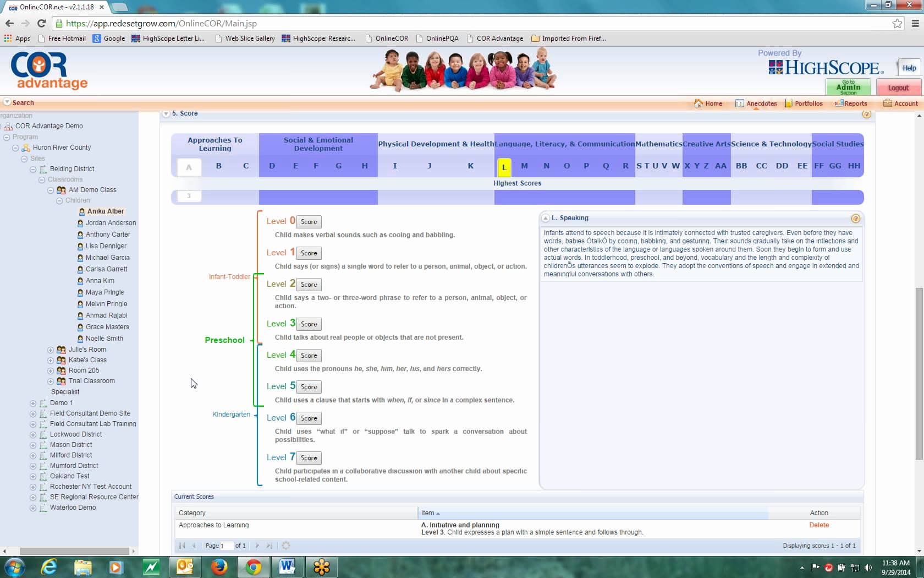The image size is (924, 578).
Task: Select the Mathematics category header
Action: point(658,144)
